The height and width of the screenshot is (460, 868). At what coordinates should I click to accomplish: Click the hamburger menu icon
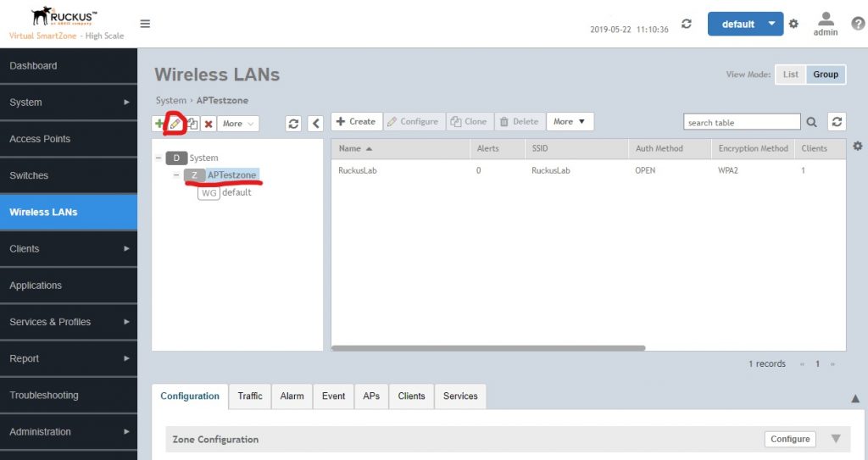click(145, 24)
